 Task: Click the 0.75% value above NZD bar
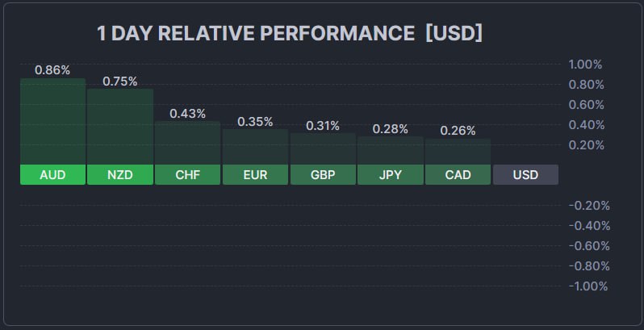click(119, 81)
